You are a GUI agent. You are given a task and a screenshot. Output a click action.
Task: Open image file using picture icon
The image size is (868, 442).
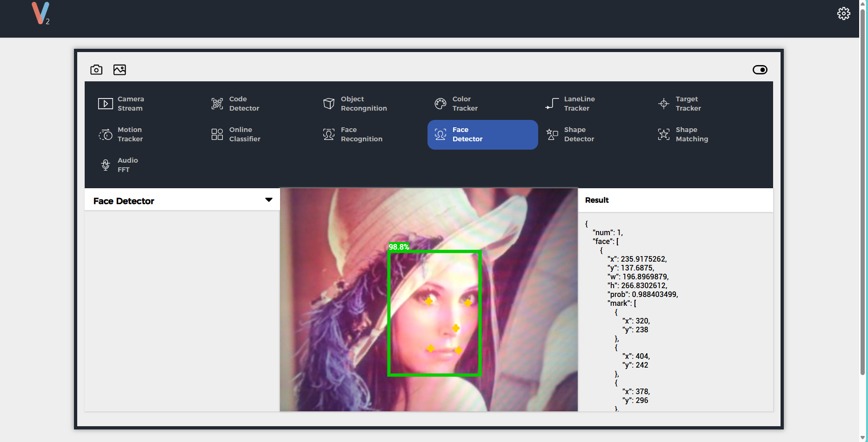pyautogui.click(x=120, y=70)
